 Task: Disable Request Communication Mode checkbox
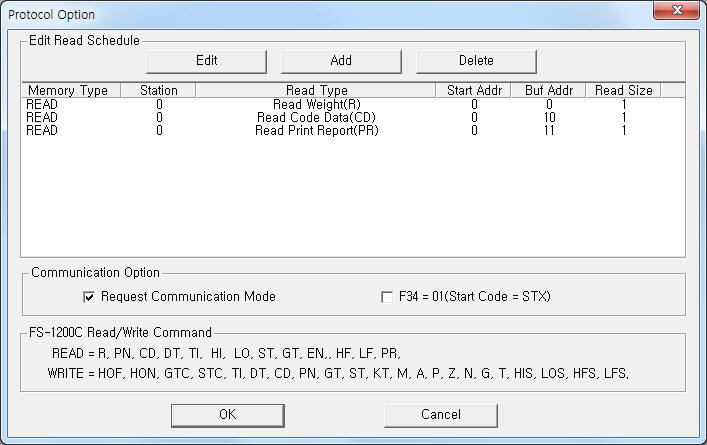tap(89, 297)
